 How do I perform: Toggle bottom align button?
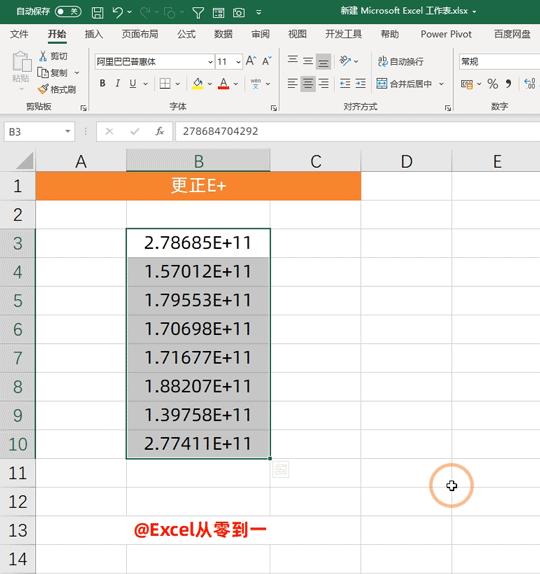[x=324, y=61]
